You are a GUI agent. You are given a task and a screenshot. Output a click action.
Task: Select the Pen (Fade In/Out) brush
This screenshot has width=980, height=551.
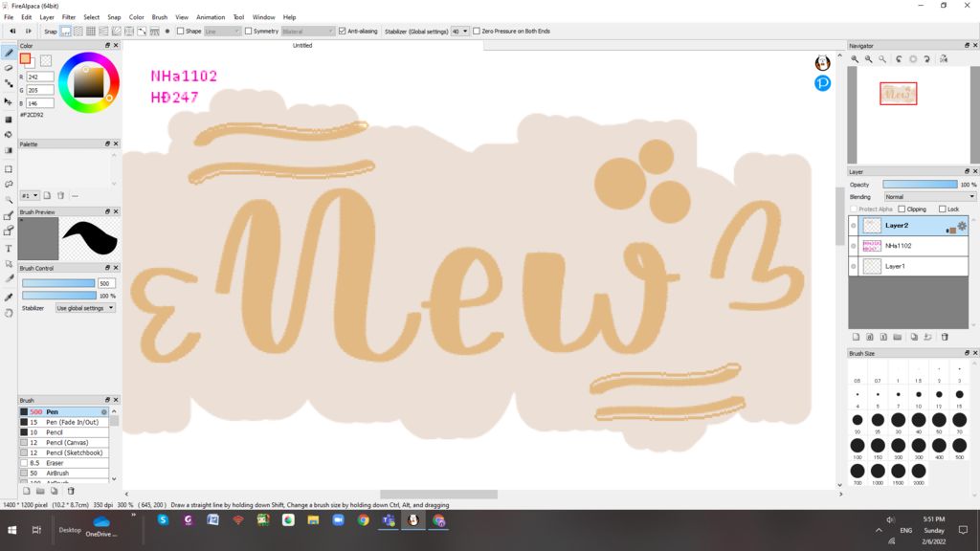(64, 422)
